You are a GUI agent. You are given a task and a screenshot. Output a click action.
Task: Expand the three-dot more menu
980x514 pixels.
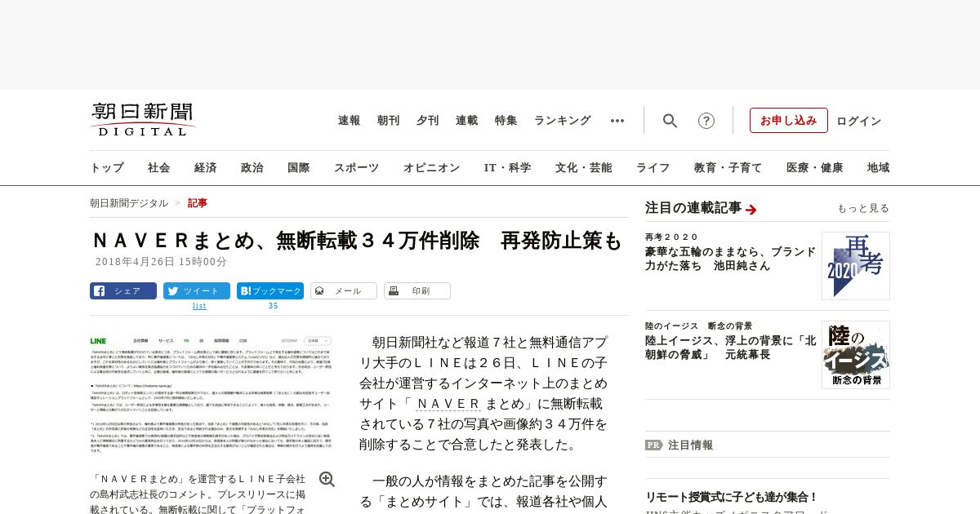point(617,121)
